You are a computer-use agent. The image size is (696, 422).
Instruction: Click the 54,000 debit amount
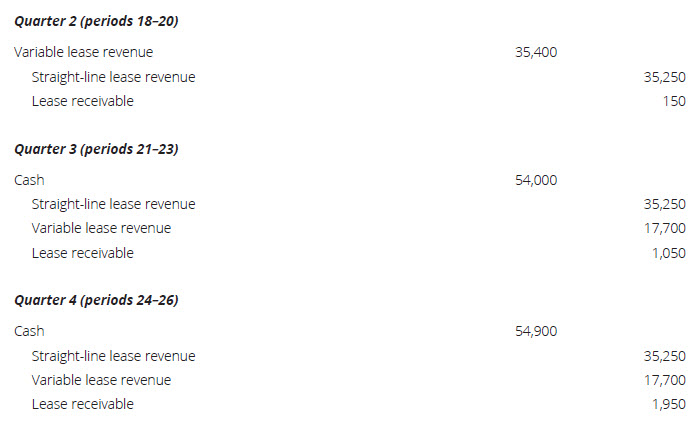coord(536,180)
